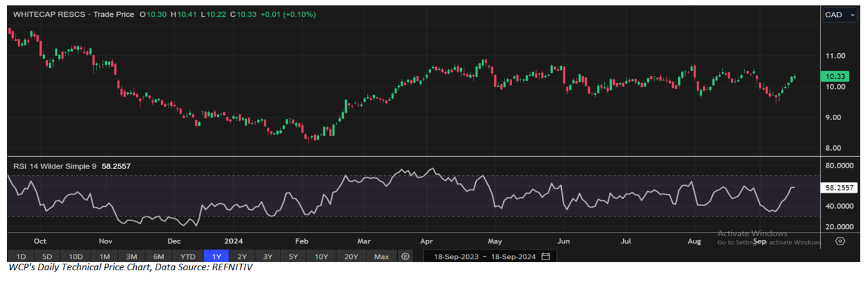The width and height of the screenshot is (868, 281).
Task: Click the RSI 14 Wilder Simple 9 label
Action: coord(54,167)
